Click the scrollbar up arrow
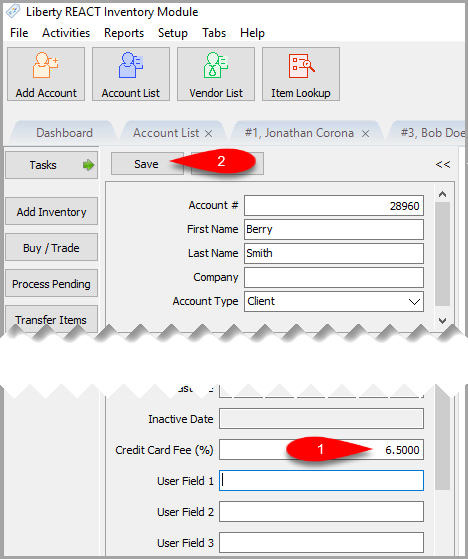Viewport: 468px width, 559px height. [x=442, y=195]
